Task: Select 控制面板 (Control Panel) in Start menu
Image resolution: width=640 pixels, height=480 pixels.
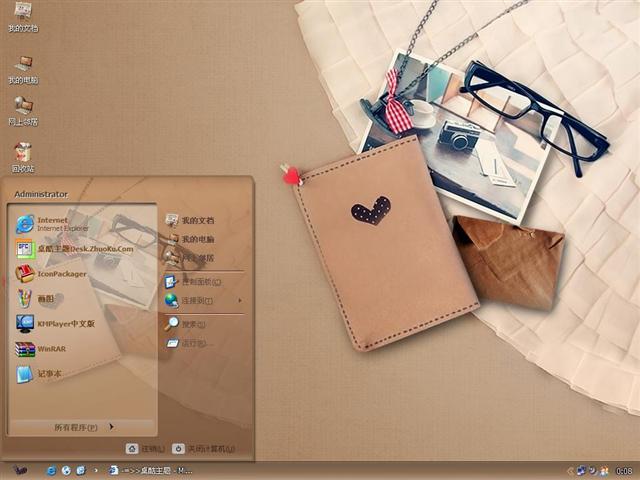Action: (x=198, y=281)
